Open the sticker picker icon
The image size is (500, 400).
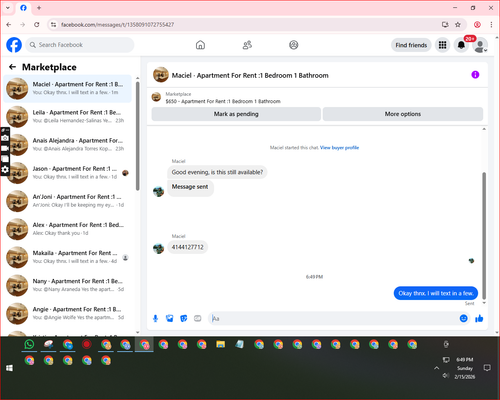[184, 318]
